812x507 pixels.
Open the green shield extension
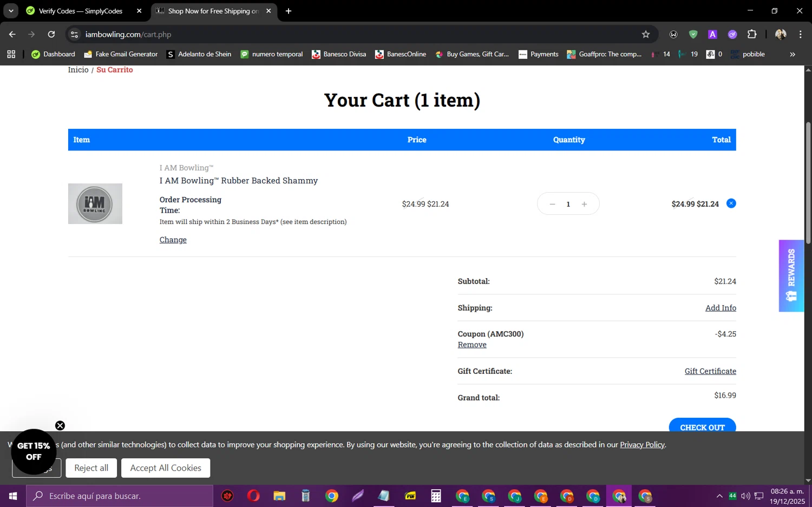click(x=693, y=34)
